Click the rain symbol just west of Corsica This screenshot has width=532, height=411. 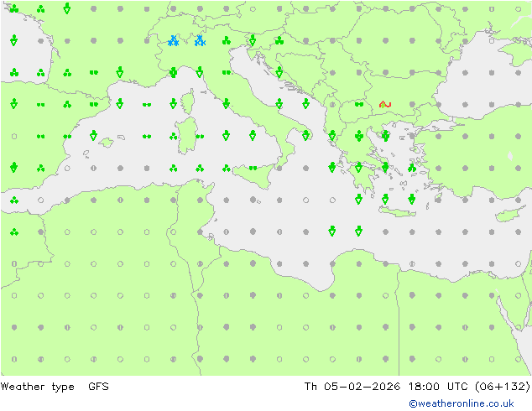(x=173, y=103)
